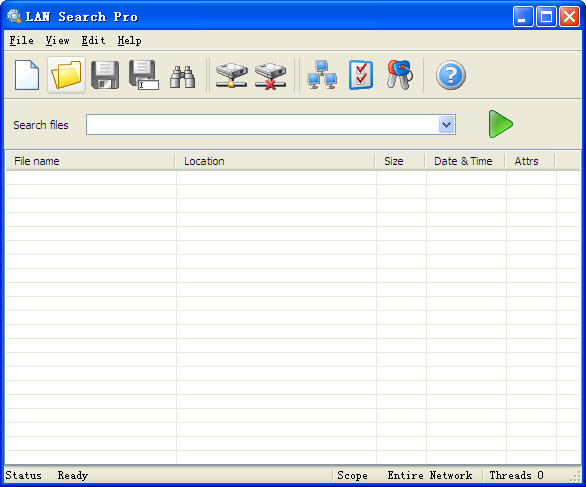The image size is (586, 487).
Task: Expand the Search files dropdown arrow
Action: click(x=447, y=125)
